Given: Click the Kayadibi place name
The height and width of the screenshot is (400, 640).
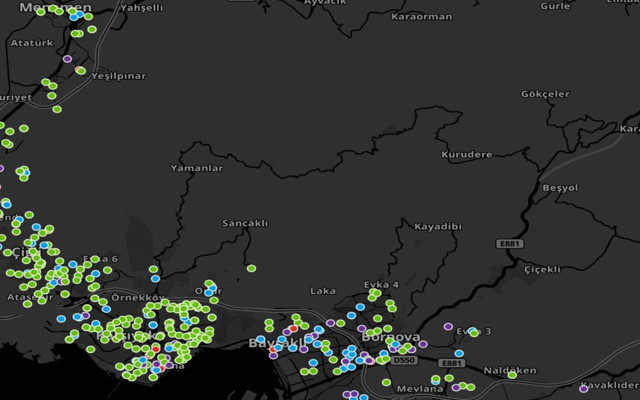Looking at the screenshot, I should 437,226.
